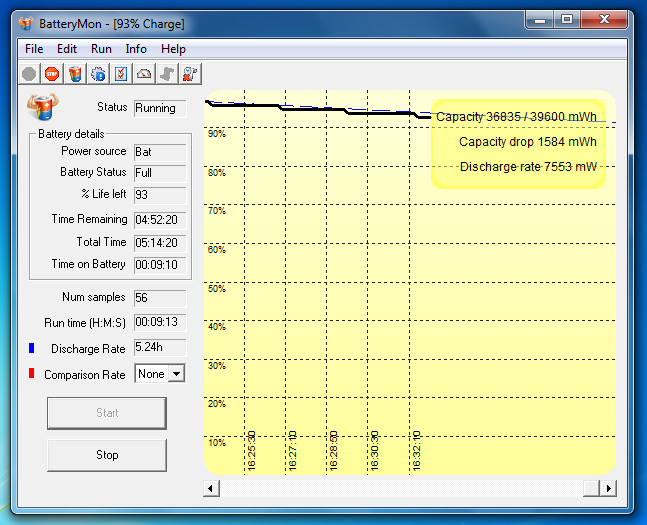647x525 pixels.
Task: Click the red Comparison Rate color swatch
Action: 31,373
